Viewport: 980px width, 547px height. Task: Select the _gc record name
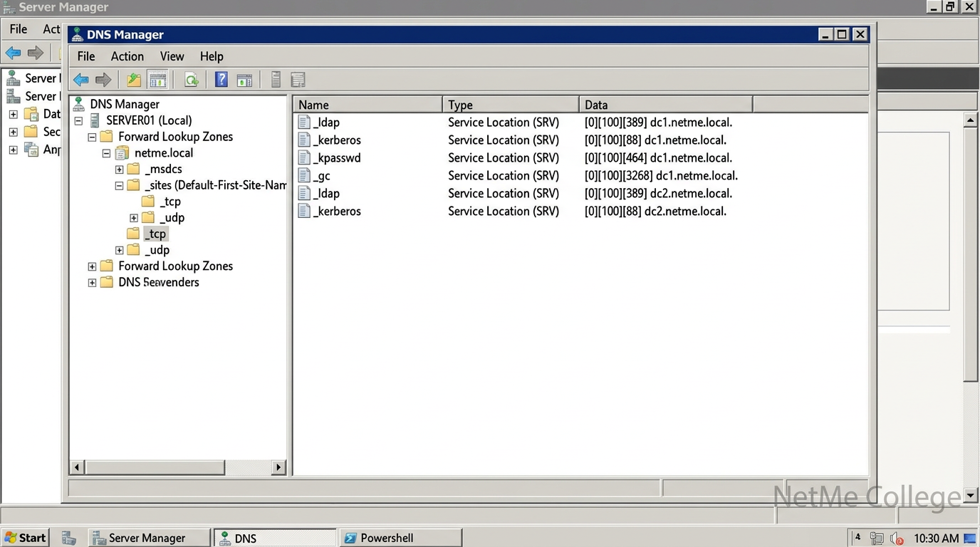[322, 176]
